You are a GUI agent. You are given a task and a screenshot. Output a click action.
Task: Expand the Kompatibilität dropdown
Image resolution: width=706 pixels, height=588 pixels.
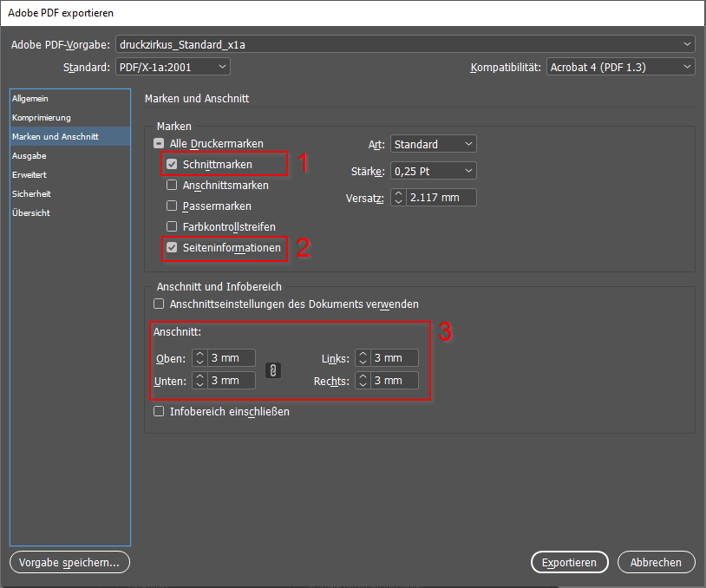(620, 67)
